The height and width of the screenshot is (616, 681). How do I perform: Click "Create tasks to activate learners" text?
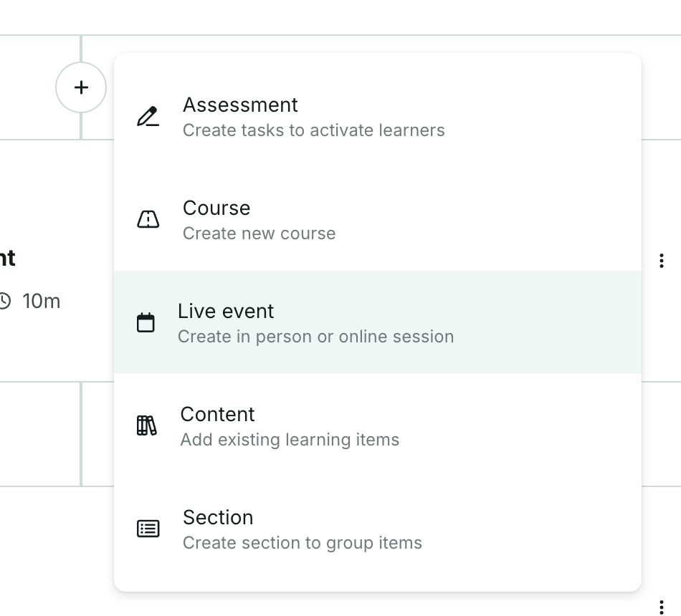(x=313, y=130)
